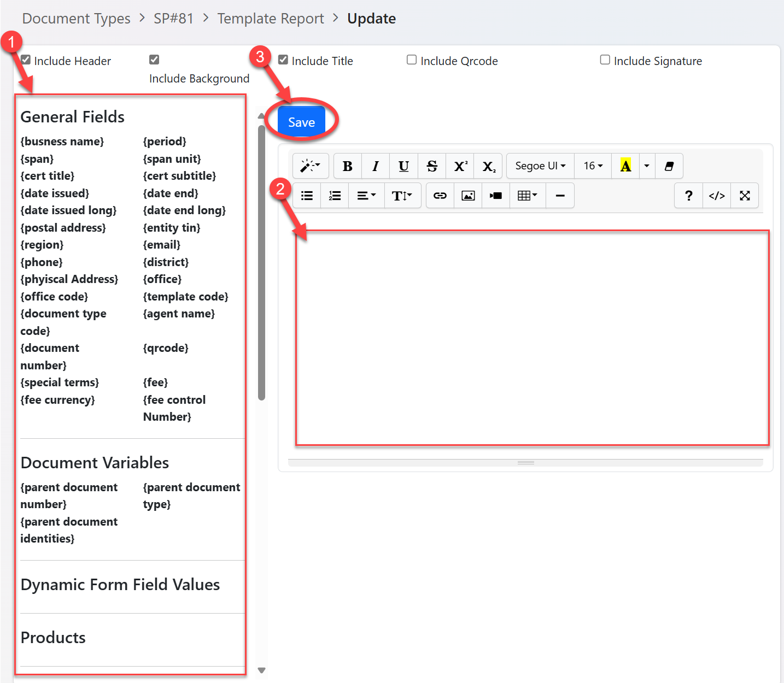The image size is (784, 683).
Task: Open the table insert dropdown
Action: point(527,196)
